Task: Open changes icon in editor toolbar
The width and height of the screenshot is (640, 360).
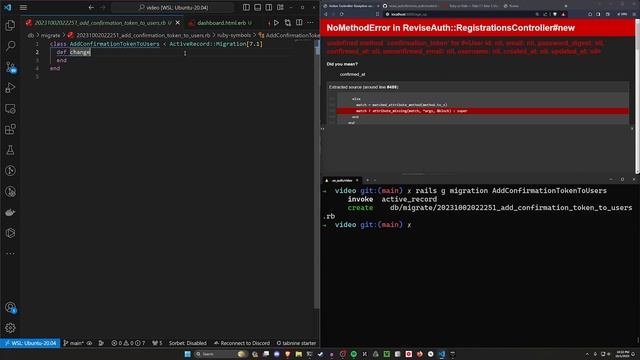Action: [x=288, y=23]
